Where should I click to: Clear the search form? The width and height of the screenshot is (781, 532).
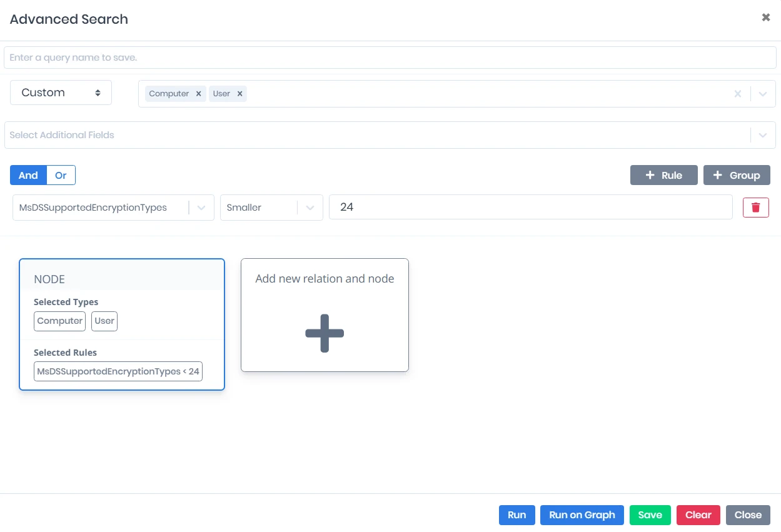698,515
